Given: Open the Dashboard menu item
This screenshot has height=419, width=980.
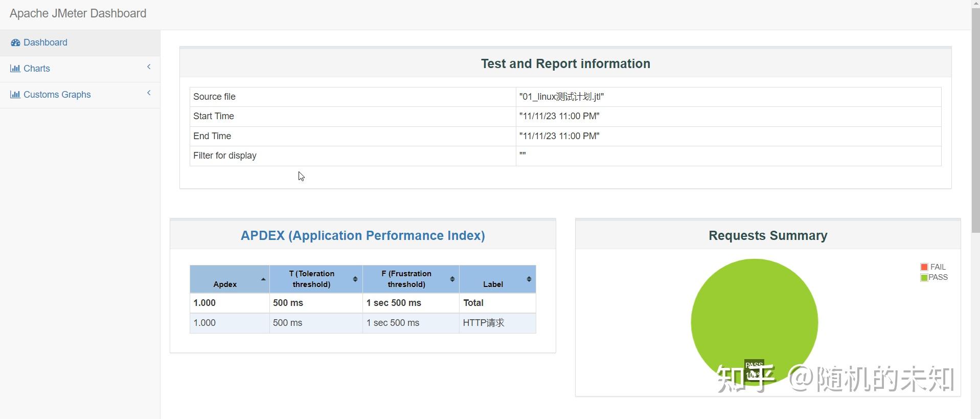Looking at the screenshot, I should [45, 42].
